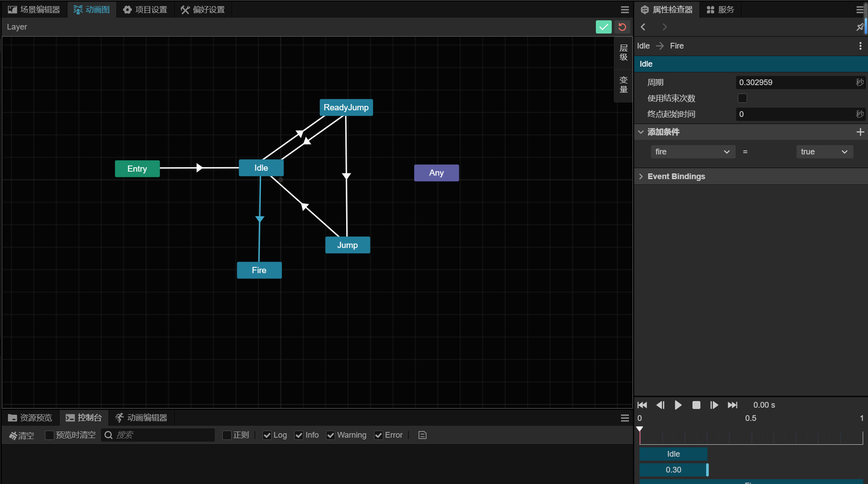Pin the property inspector panel
This screenshot has height=484, width=868.
860,27
